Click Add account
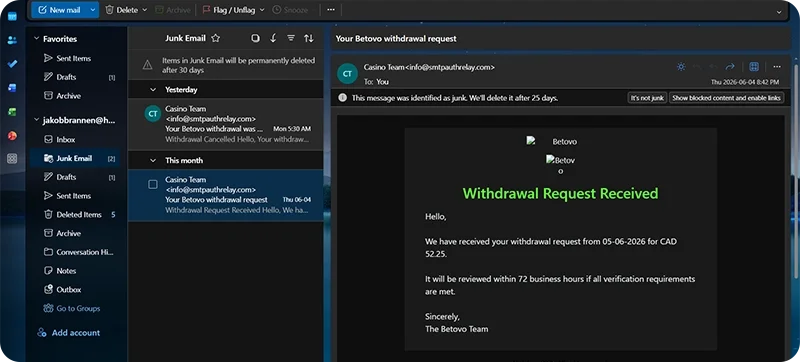The height and width of the screenshot is (362, 800). coord(69,332)
